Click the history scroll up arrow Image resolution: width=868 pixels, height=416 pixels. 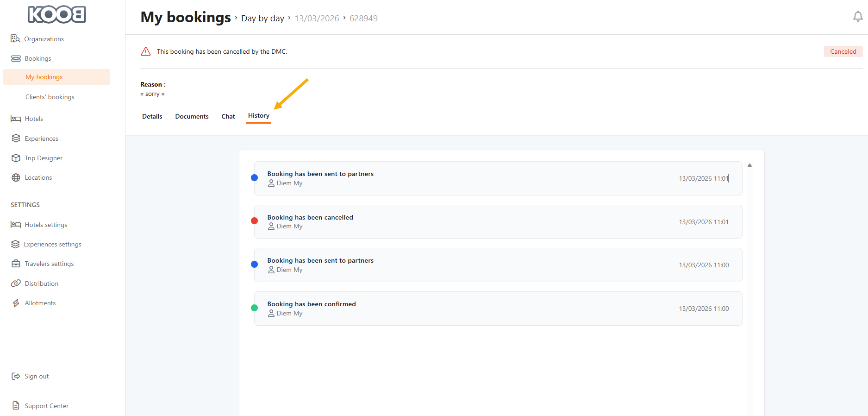[749, 165]
